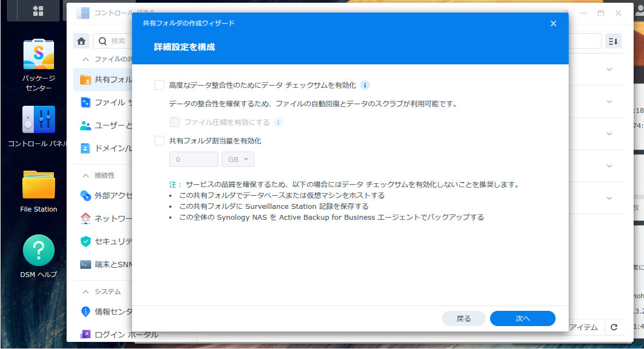Click the sort order icon in Control Panel
644x349 pixels.
click(x=613, y=41)
